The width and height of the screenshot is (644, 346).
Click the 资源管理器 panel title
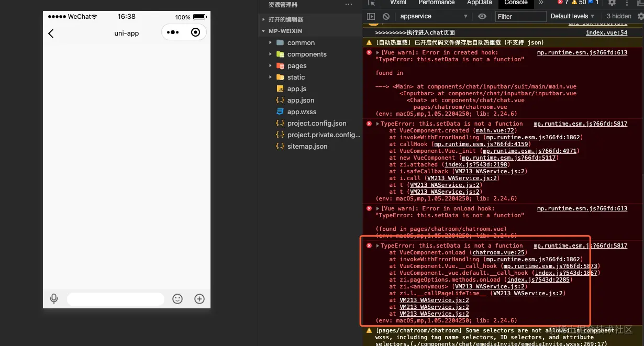(283, 5)
